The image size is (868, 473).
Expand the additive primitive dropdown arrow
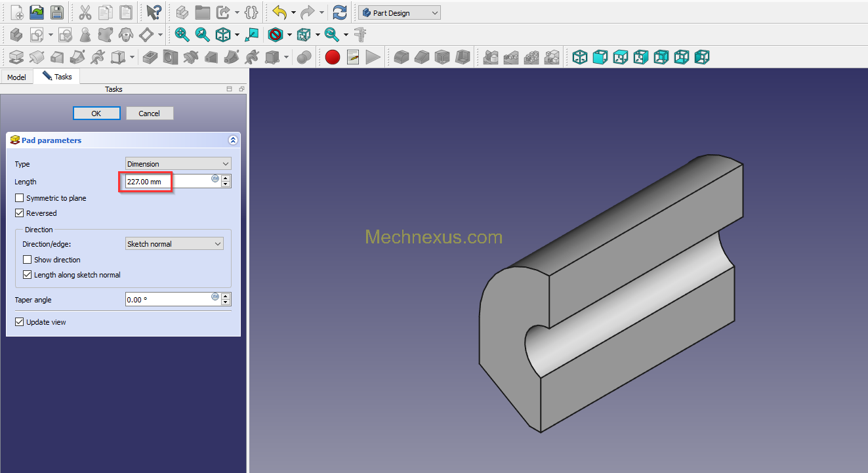point(132,57)
